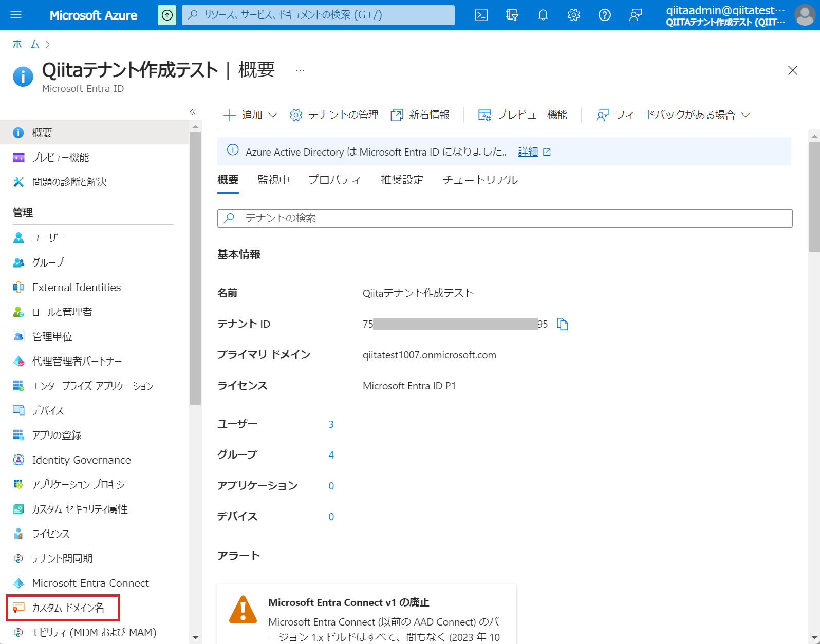
Task: Click the upgrade arrow icon beside search
Action: click(167, 15)
